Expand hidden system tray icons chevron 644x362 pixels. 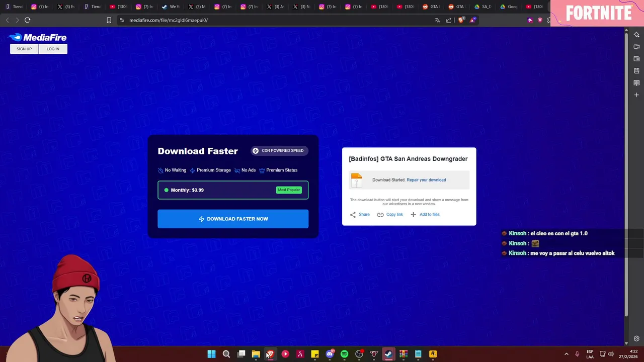(566, 354)
